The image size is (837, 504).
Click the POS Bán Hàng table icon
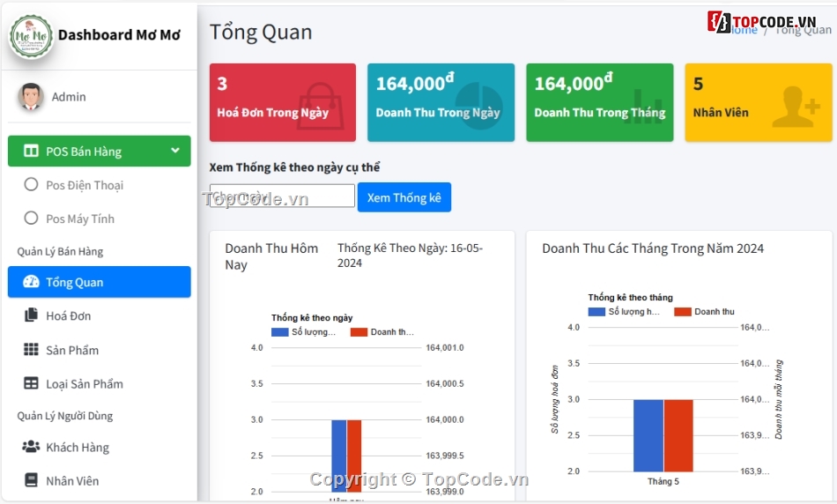[x=31, y=152]
